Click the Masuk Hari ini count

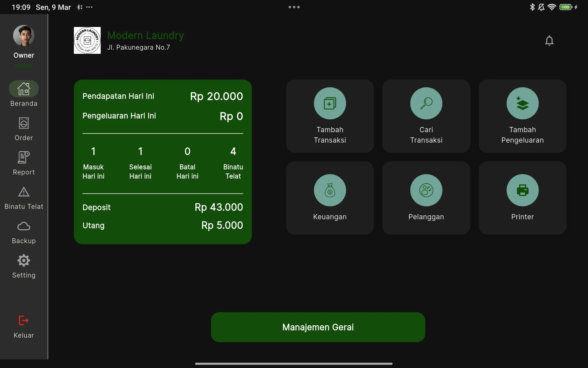point(93,151)
